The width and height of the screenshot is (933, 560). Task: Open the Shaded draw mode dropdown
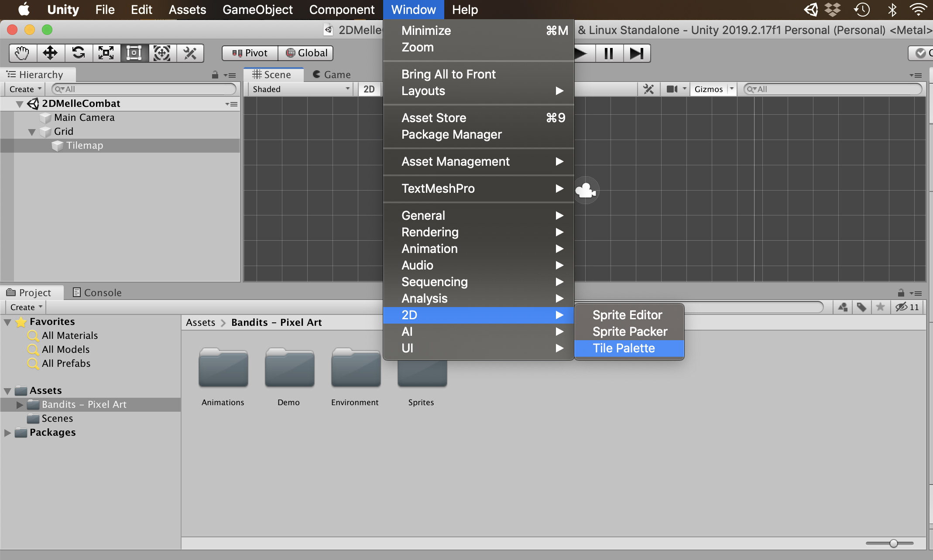(x=301, y=89)
